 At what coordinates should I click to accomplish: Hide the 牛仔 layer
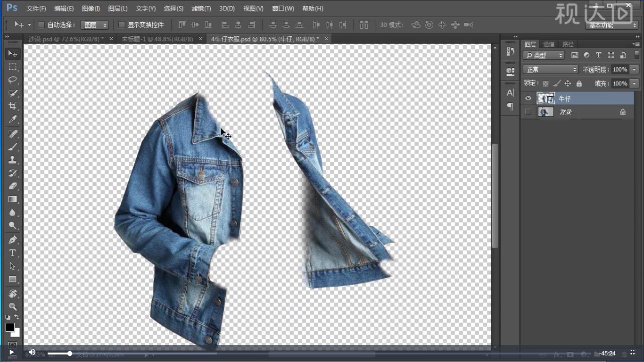[x=528, y=99]
